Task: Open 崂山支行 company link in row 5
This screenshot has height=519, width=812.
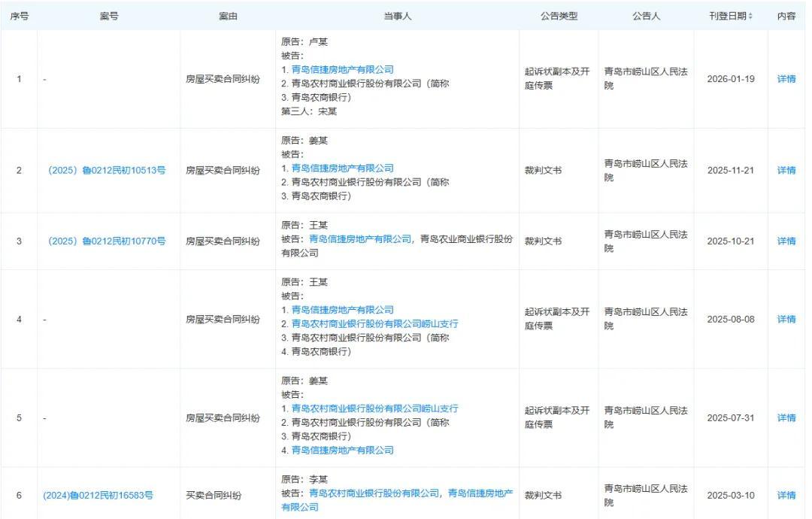Action: click(375, 408)
